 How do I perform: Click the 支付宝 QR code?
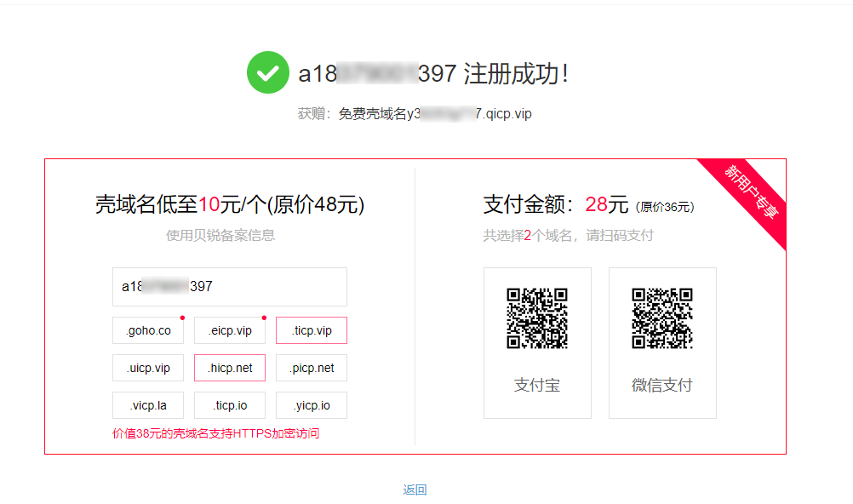point(537,318)
